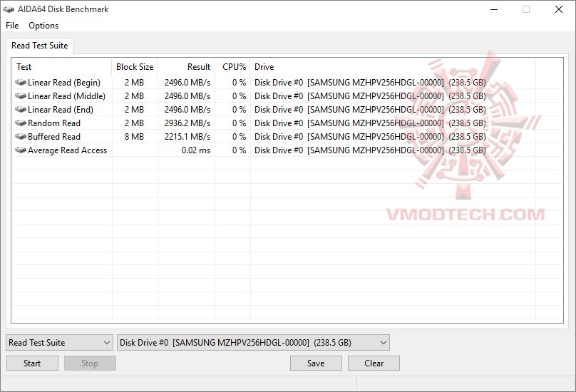This screenshot has height=392, width=576.
Task: Sort by the CPU% column header
Action: [x=234, y=67]
